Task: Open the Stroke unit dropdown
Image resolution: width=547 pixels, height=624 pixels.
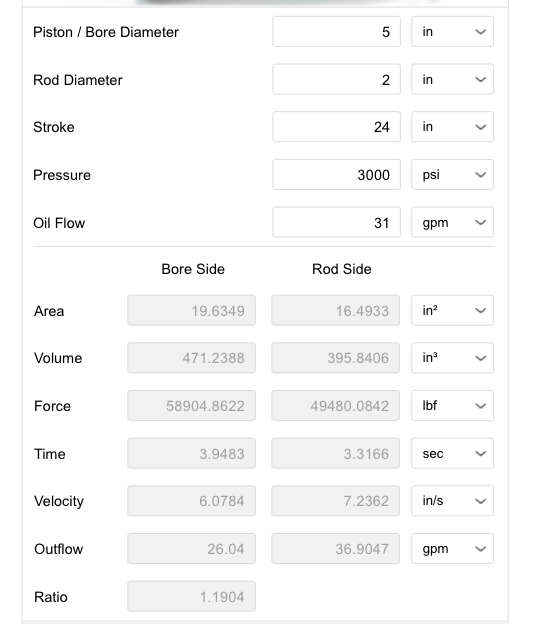Action: pyautogui.click(x=452, y=127)
